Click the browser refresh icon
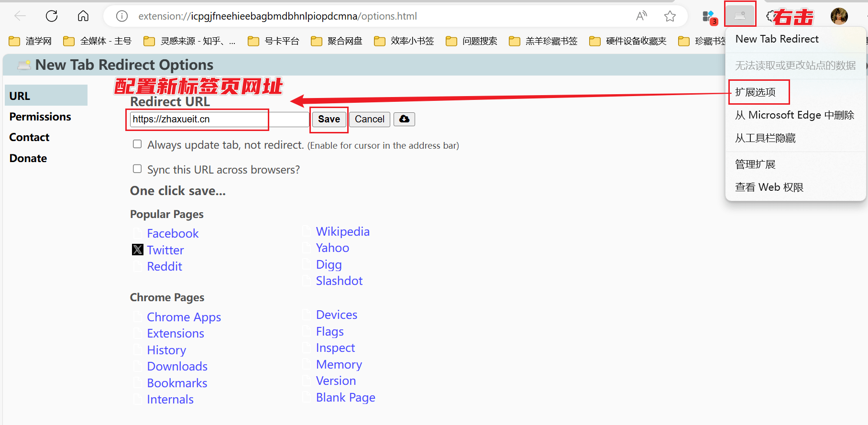Image resolution: width=868 pixels, height=425 pixels. click(x=52, y=16)
